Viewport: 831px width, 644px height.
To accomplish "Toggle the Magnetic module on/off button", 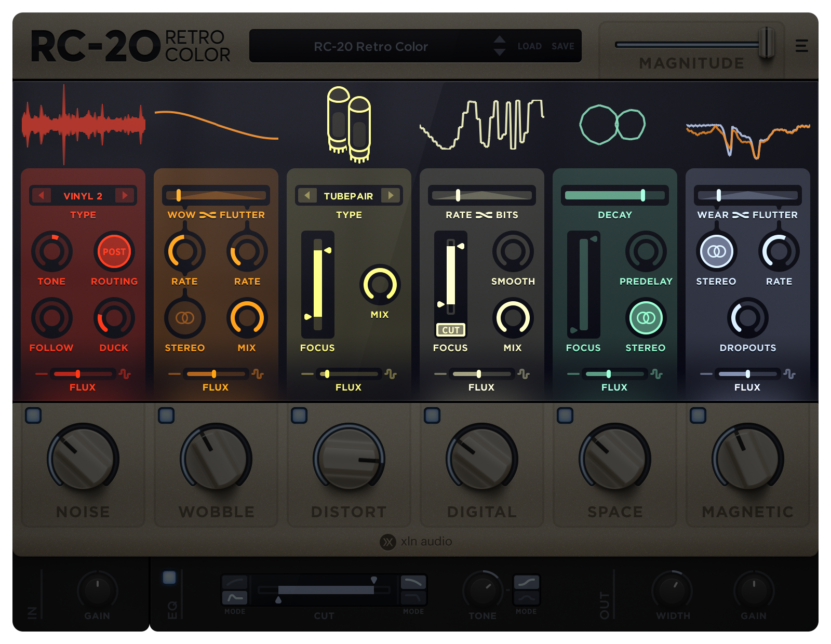I will coord(698,415).
